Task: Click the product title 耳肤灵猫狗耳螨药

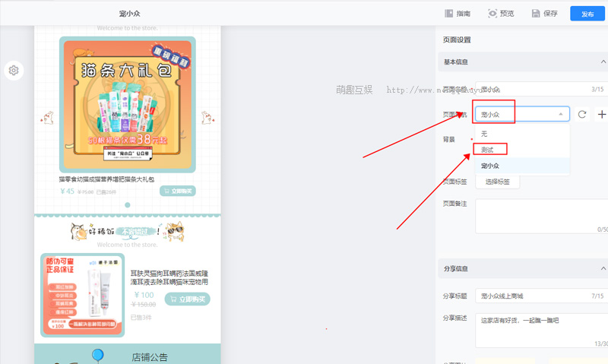Action: [x=169, y=277]
